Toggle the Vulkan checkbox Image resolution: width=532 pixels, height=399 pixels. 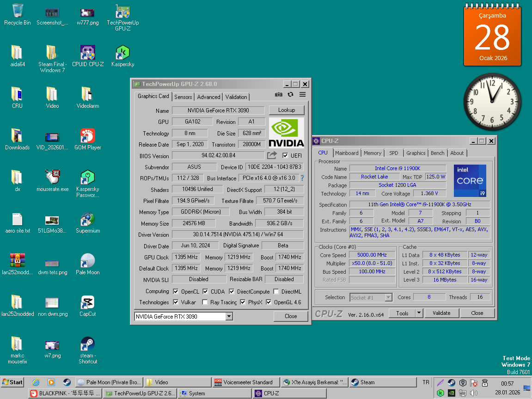[176, 302]
